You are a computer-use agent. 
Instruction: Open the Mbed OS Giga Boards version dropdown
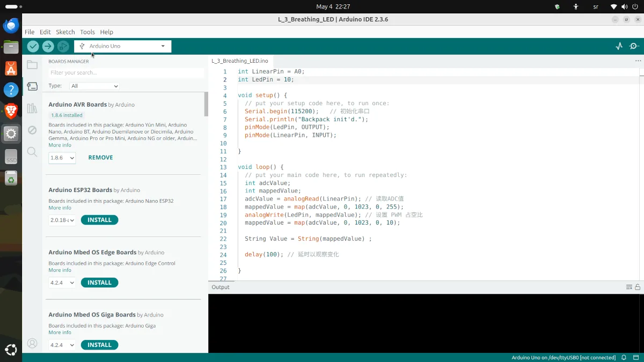coord(62,345)
